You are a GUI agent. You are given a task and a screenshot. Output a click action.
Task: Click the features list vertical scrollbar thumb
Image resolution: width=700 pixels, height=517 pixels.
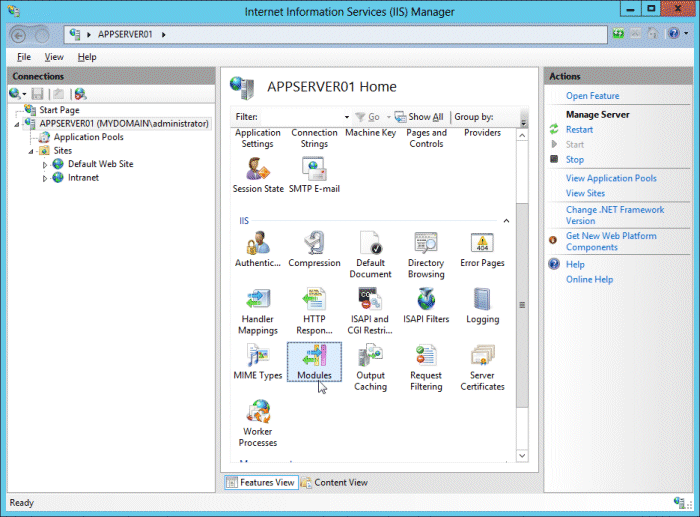pos(522,305)
